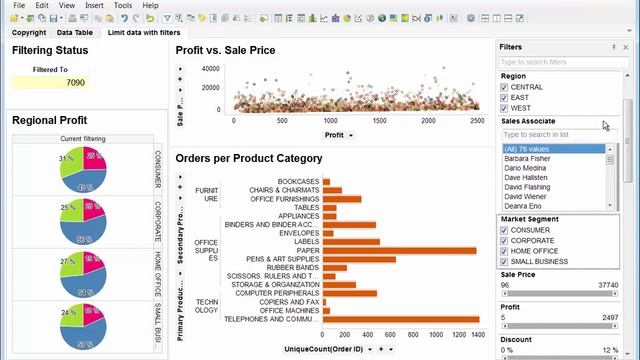Open dropdown arrow next to Save icon

tap(61, 18)
